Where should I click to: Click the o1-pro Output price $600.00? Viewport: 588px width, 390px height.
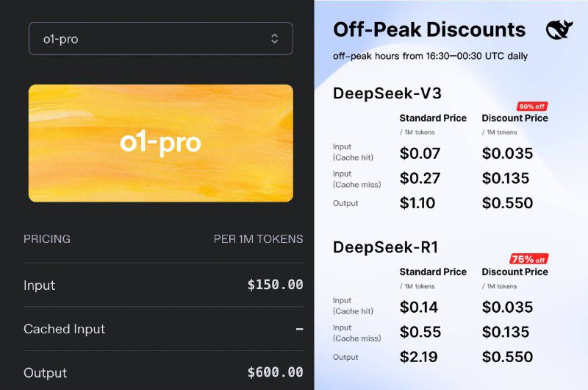(x=275, y=372)
